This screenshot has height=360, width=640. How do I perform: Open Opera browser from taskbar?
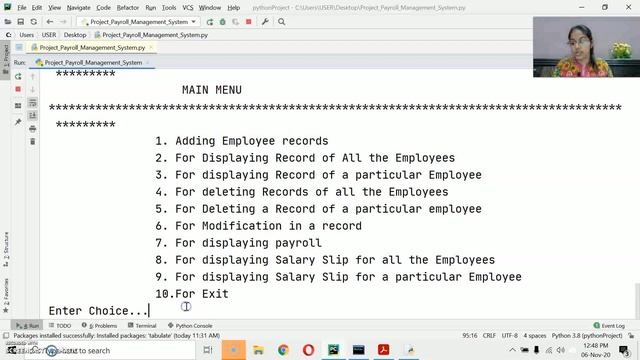click(x=309, y=350)
